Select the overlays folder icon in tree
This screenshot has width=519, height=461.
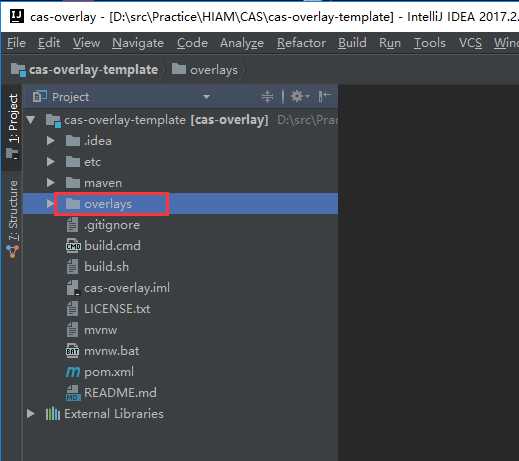pos(73,203)
